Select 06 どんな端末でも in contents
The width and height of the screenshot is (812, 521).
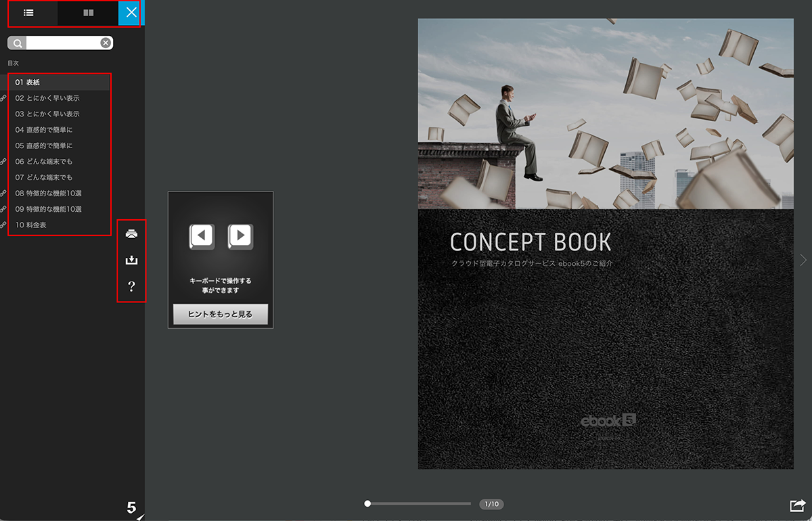[44, 162]
